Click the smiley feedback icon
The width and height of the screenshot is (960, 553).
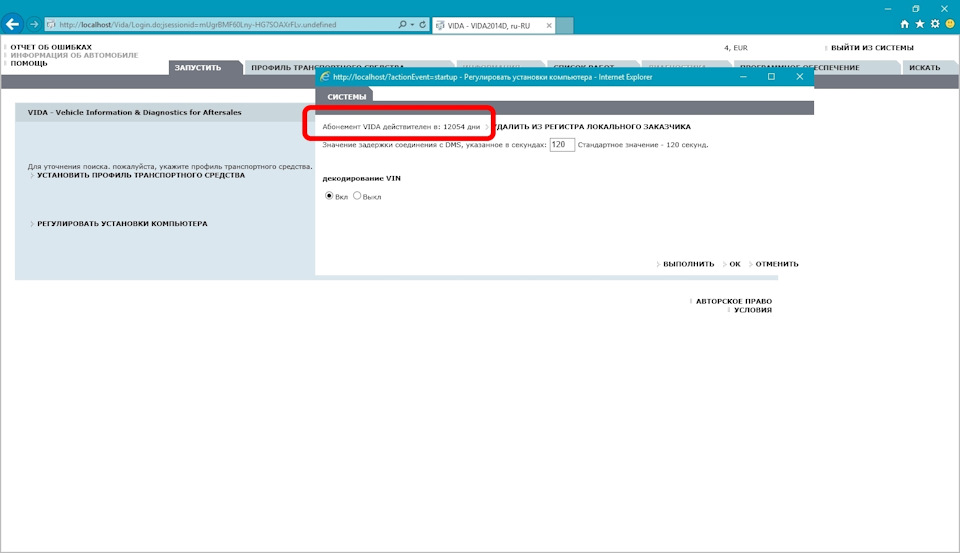click(950, 24)
